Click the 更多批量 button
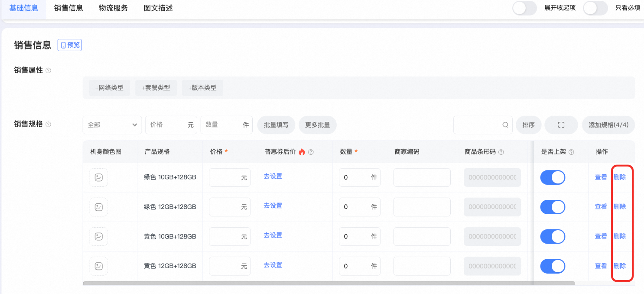The image size is (644, 294). [x=317, y=125]
